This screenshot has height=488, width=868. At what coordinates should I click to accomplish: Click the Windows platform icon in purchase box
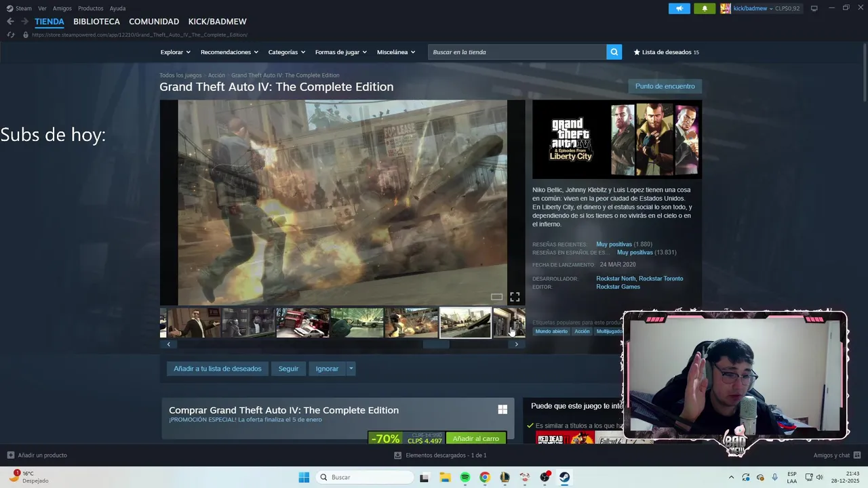[502, 409]
